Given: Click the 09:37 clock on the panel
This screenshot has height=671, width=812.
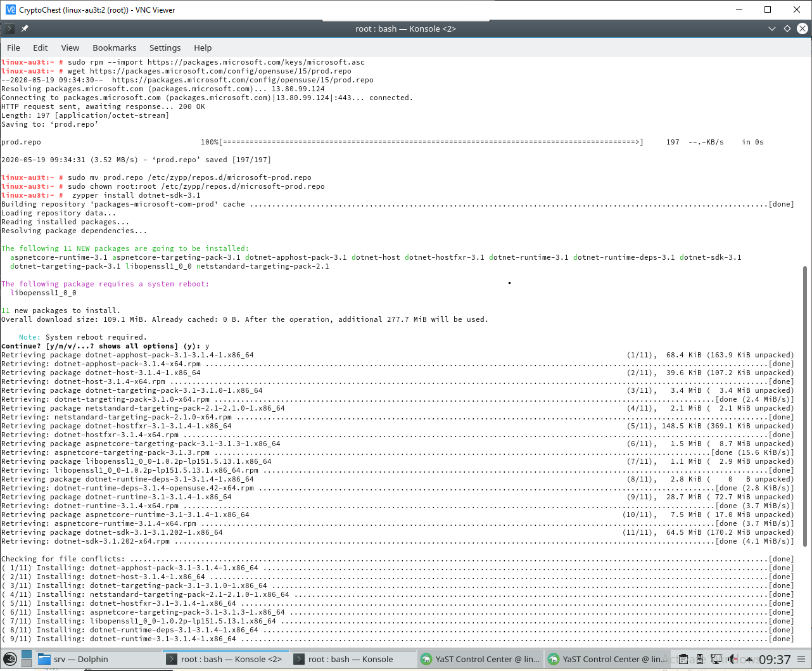Looking at the screenshot, I should (775, 660).
